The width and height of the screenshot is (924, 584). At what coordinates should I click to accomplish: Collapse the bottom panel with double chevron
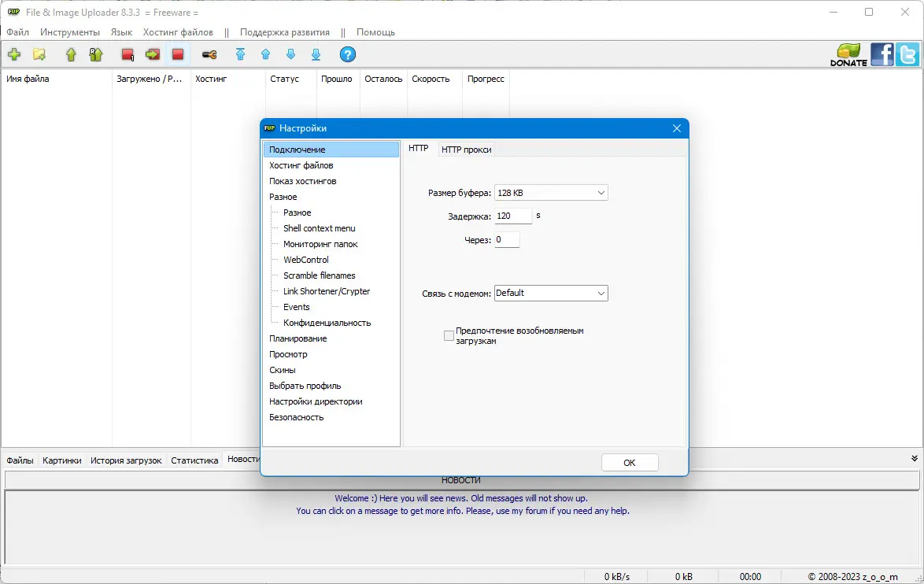coord(914,459)
